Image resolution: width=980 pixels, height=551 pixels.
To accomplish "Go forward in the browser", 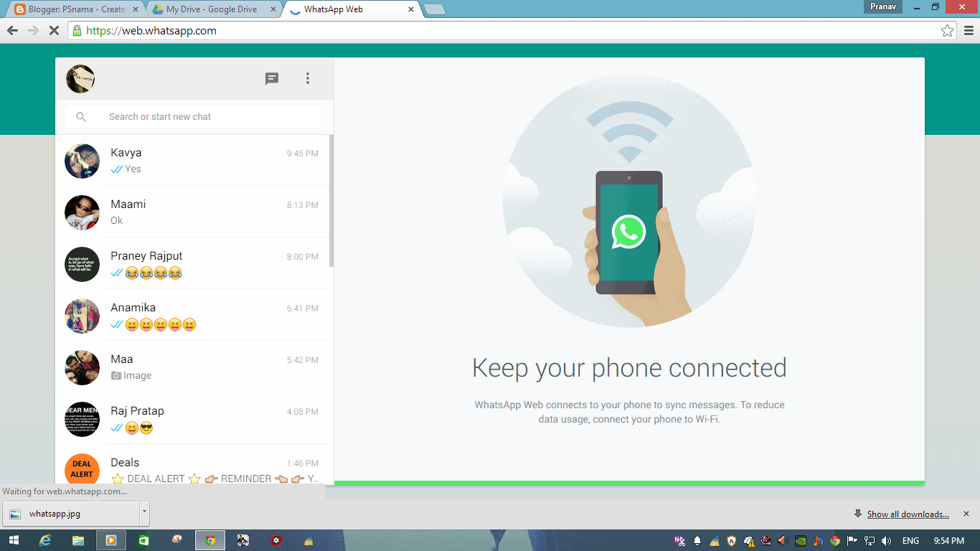I will [x=33, y=31].
